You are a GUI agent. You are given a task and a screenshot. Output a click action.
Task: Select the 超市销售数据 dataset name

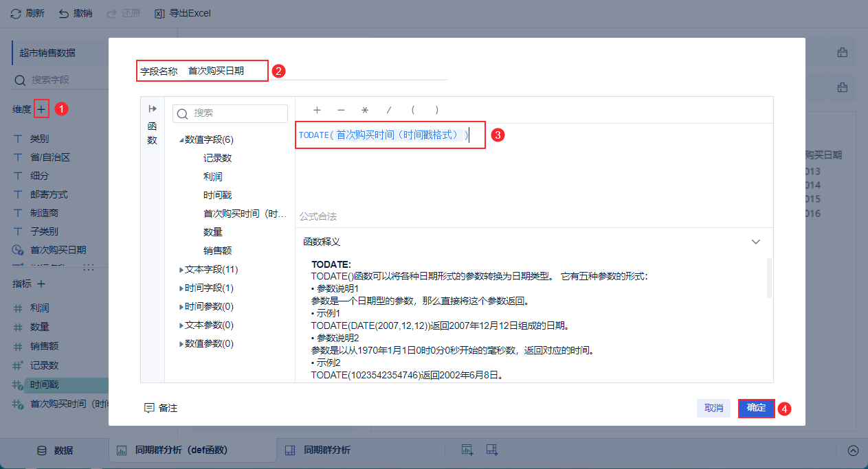coord(47,53)
